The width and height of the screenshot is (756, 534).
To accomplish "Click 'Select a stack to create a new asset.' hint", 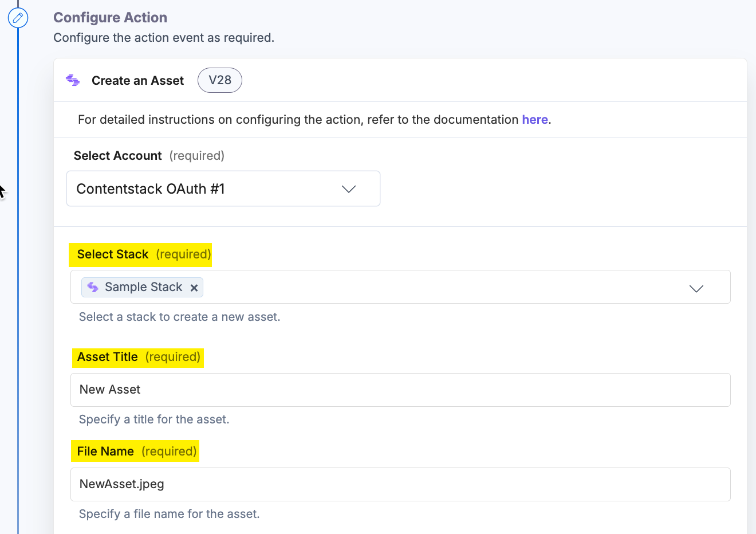I will pos(179,317).
